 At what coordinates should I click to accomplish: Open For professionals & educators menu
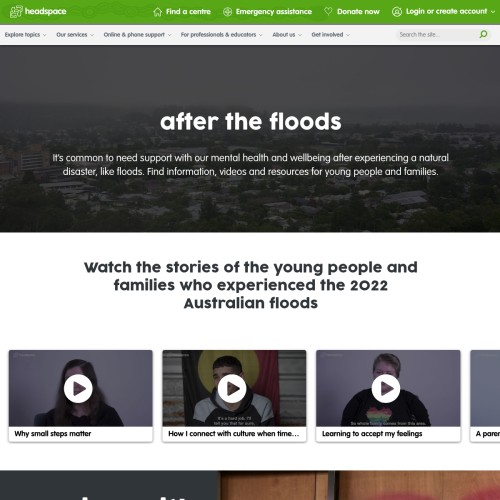(222, 35)
